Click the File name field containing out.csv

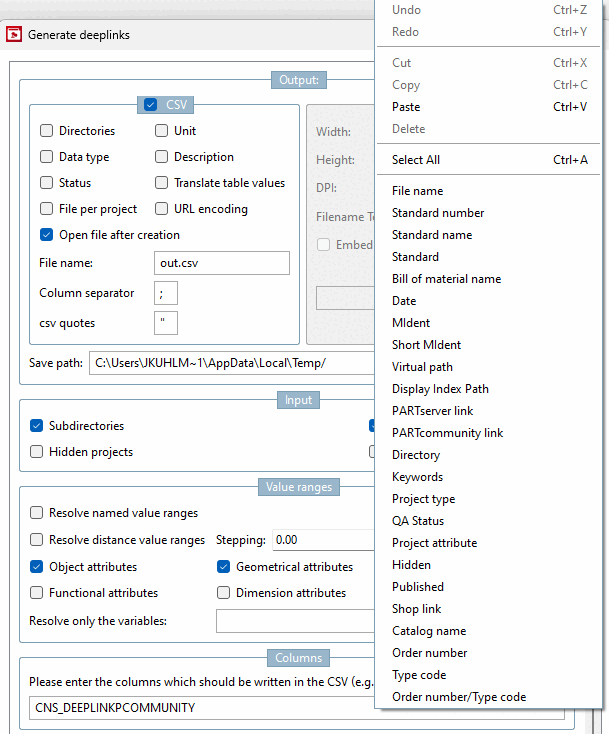coord(222,263)
